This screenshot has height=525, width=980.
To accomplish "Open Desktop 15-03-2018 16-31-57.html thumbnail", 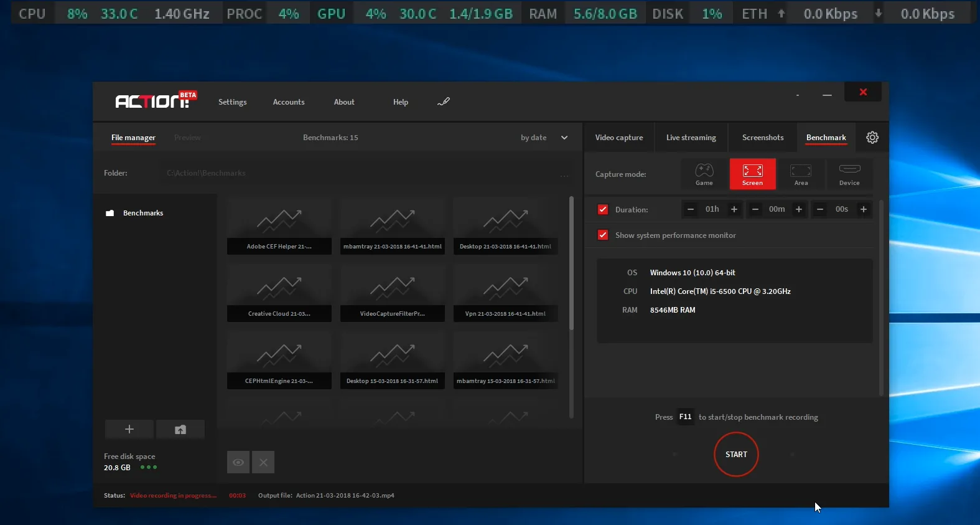I will (x=393, y=361).
